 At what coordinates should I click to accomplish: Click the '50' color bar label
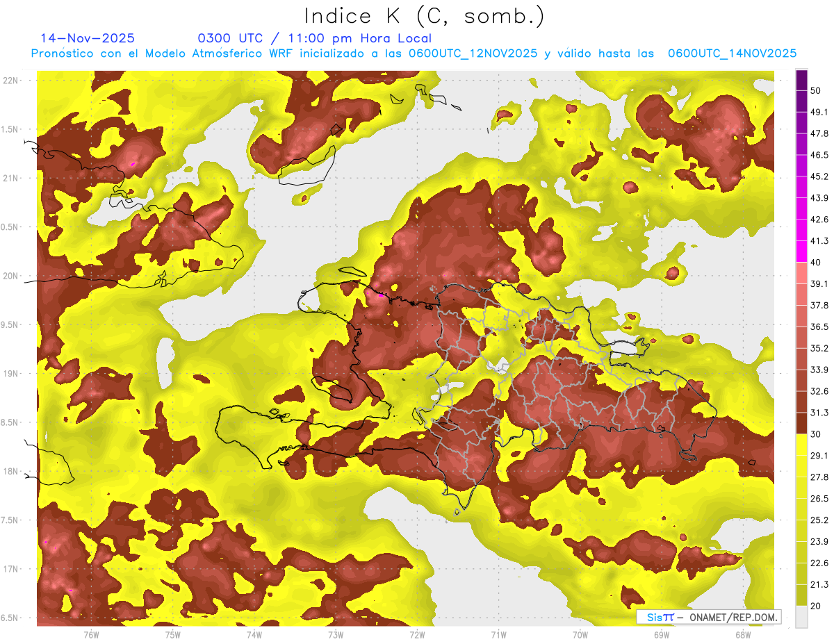816,90
